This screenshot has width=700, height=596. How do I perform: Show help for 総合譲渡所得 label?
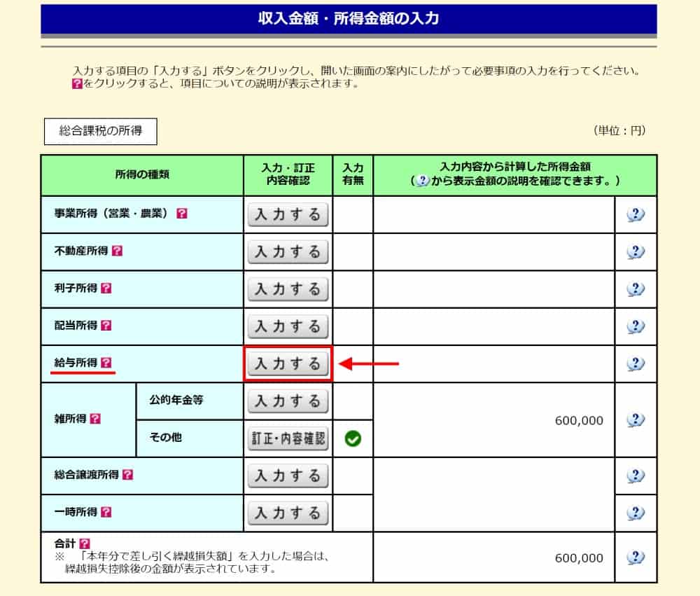pyautogui.click(x=127, y=475)
